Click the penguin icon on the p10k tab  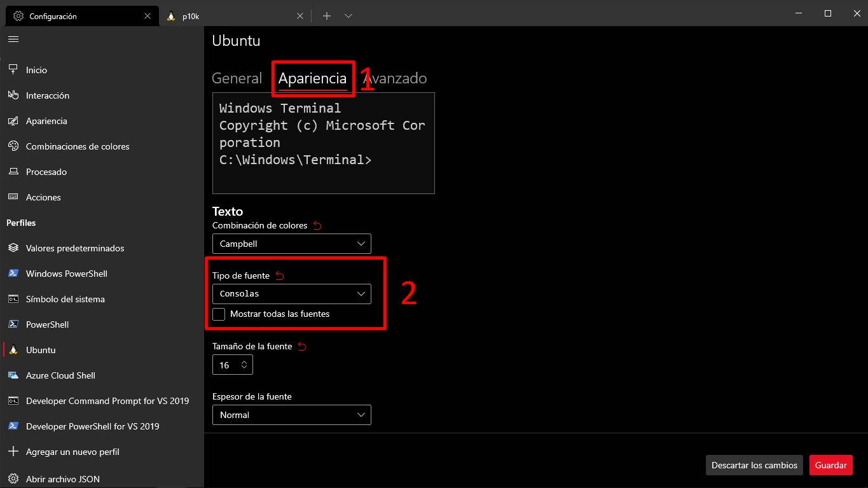pos(171,16)
